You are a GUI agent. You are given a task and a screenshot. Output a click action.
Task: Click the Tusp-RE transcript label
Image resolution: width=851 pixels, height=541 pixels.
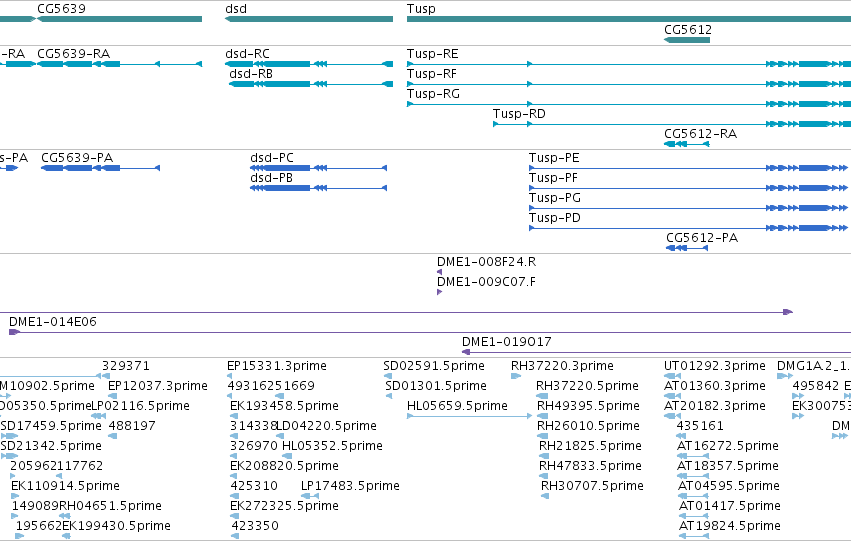(x=433, y=54)
